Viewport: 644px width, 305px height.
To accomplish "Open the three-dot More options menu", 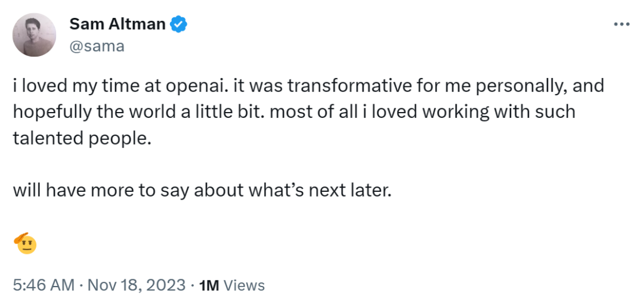I will pyautogui.click(x=621, y=24).
